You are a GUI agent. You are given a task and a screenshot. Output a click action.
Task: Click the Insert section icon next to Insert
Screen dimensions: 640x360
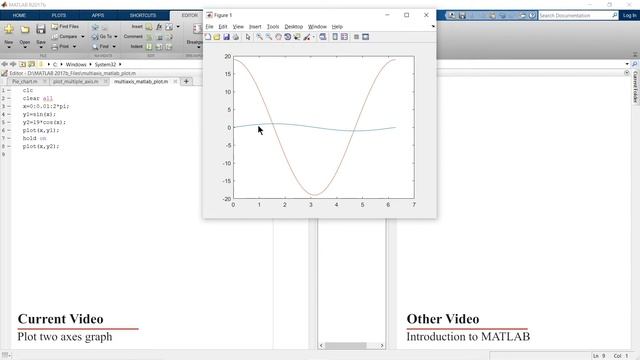click(x=149, y=27)
